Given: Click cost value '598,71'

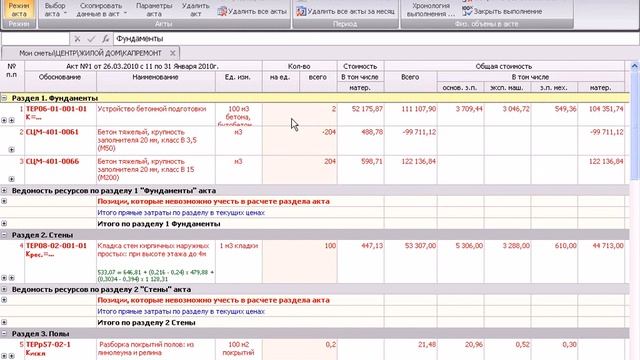Looking at the screenshot, I should pyautogui.click(x=371, y=161).
